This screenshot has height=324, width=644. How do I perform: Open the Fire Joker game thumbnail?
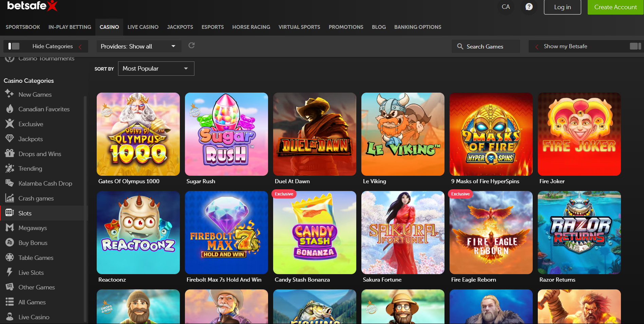coord(579,134)
